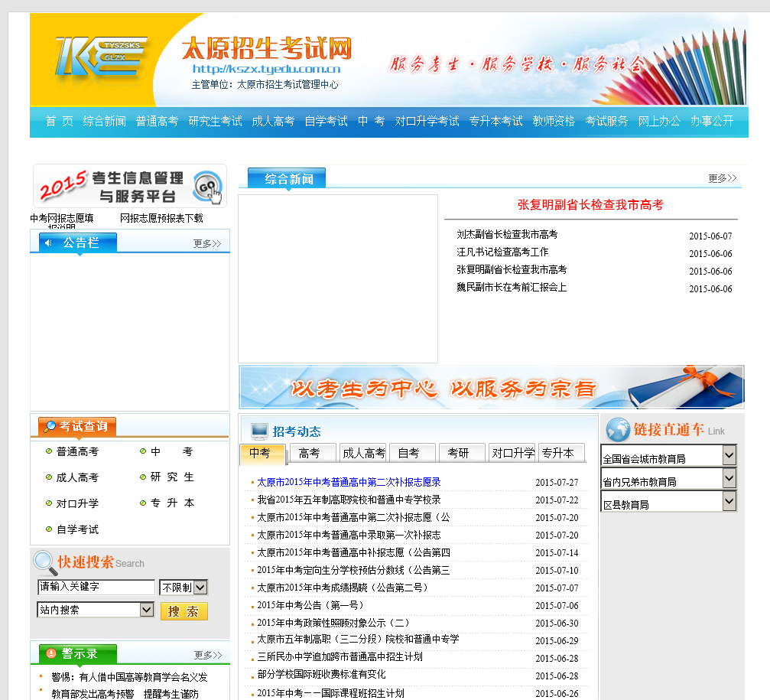The width and height of the screenshot is (770, 700).
Task: Open 办事公开 in the navigation bar
Action: 712,122
